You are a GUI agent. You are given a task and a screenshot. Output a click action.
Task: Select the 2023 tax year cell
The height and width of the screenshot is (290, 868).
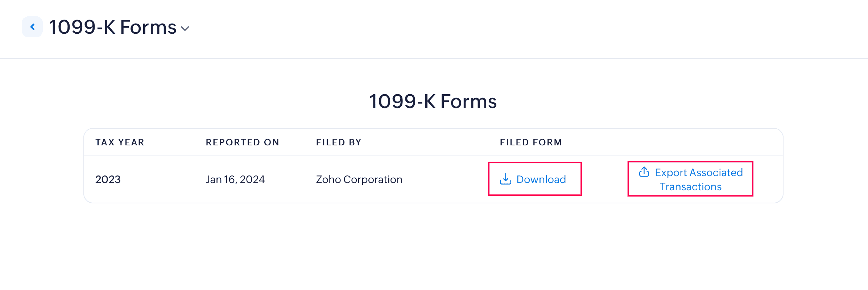[108, 179]
